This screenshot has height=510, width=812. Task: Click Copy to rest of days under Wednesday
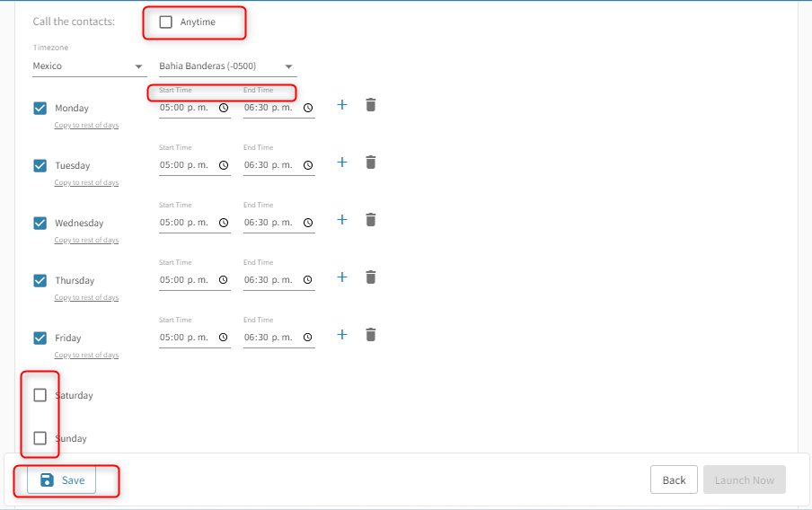click(x=86, y=240)
